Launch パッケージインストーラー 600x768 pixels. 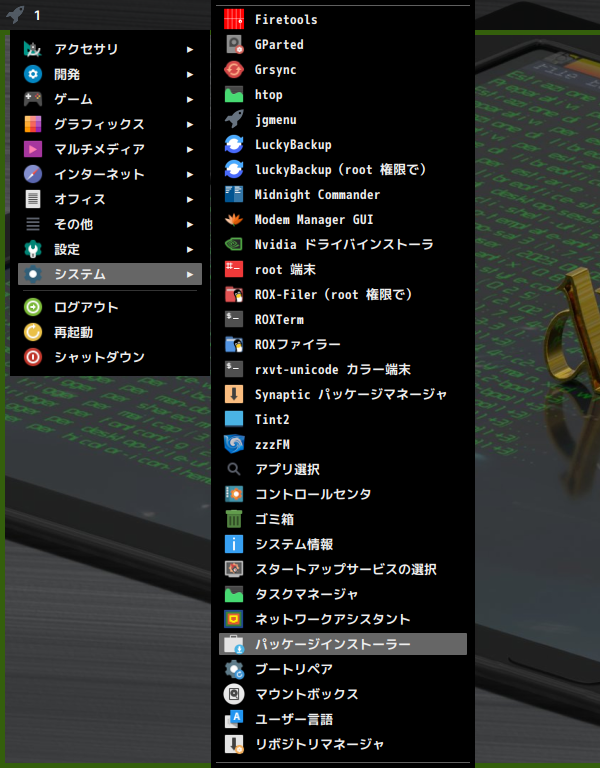(x=343, y=644)
